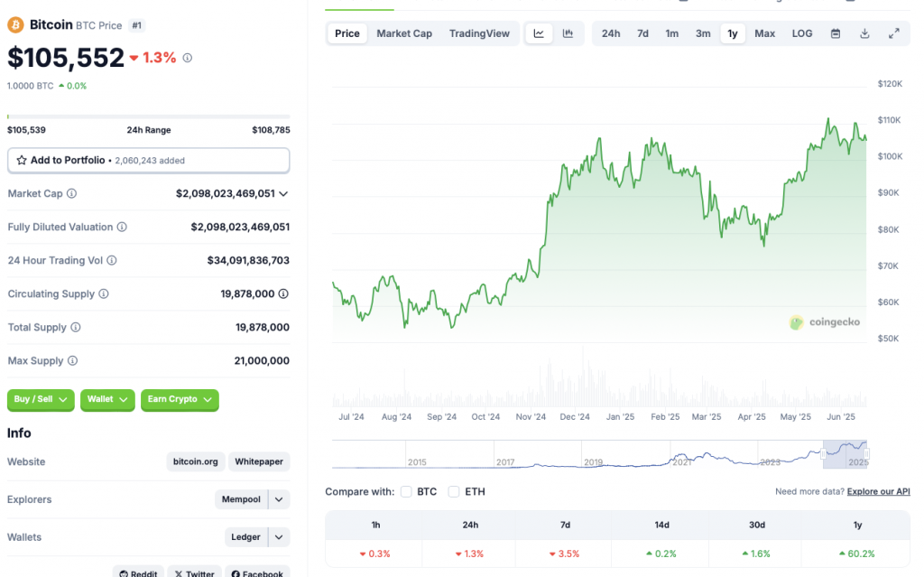The height and width of the screenshot is (577, 924).
Task: Switch to the Market Cap chart tab
Action: pos(404,33)
